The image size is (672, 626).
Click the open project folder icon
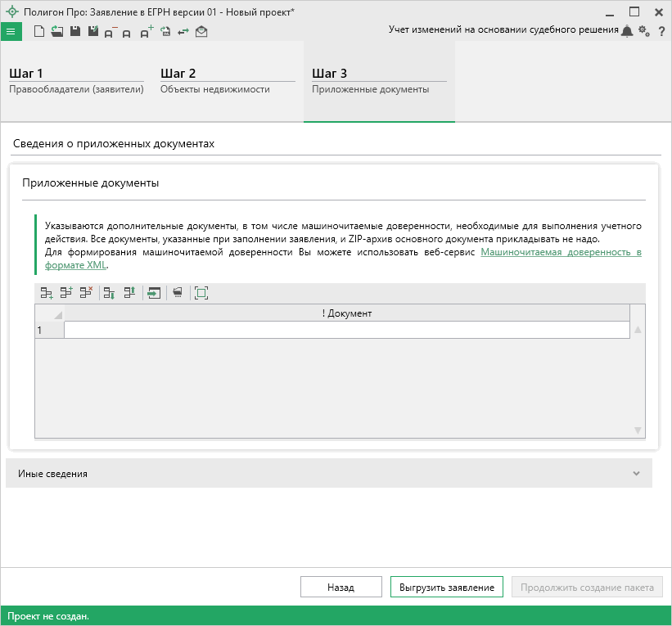coord(56,31)
